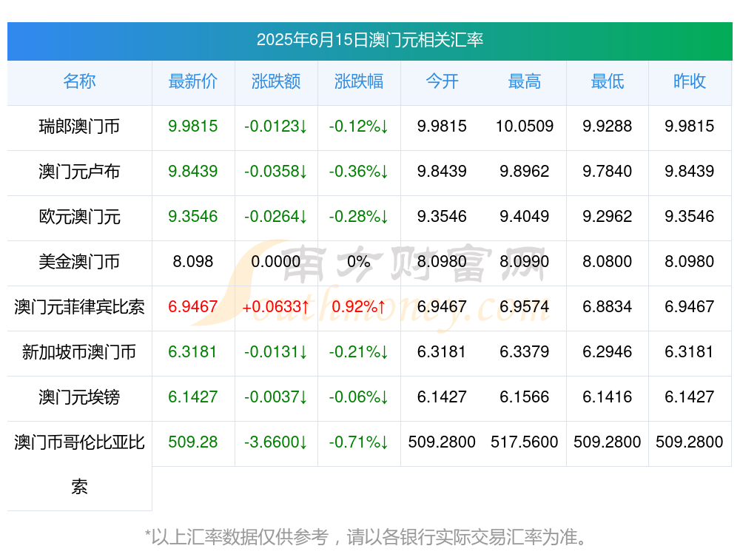The height and width of the screenshot is (560, 740).
Task: Click the 澳门元埃镑 row name
Action: [x=79, y=397]
